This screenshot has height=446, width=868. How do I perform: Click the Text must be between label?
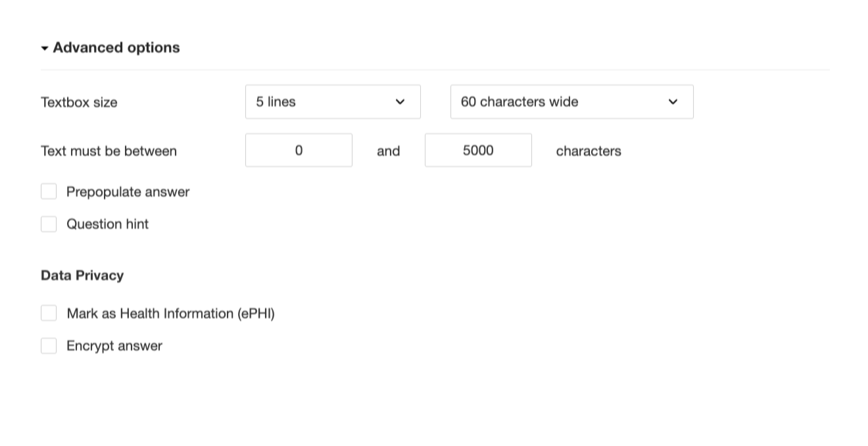108,151
